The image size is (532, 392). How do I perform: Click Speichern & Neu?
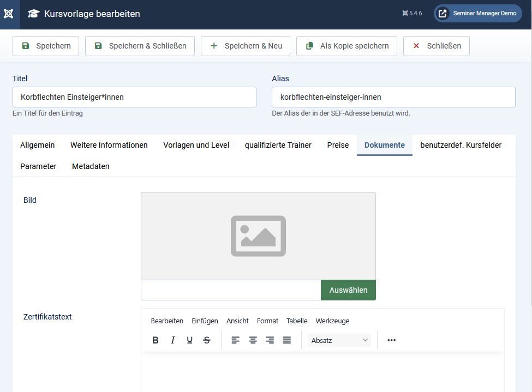click(x=246, y=46)
